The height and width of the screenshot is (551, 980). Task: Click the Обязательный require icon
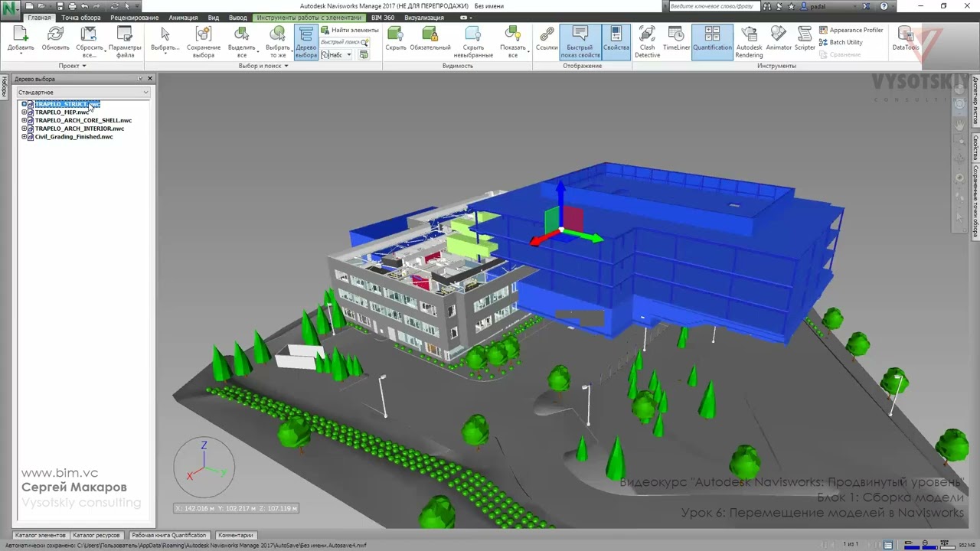(x=430, y=34)
